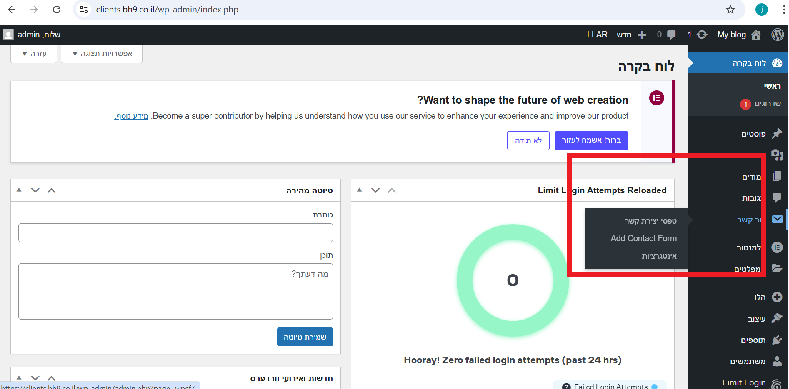Click the appearance brush icon in sidebar
The image size is (789, 389).
pos(777,319)
